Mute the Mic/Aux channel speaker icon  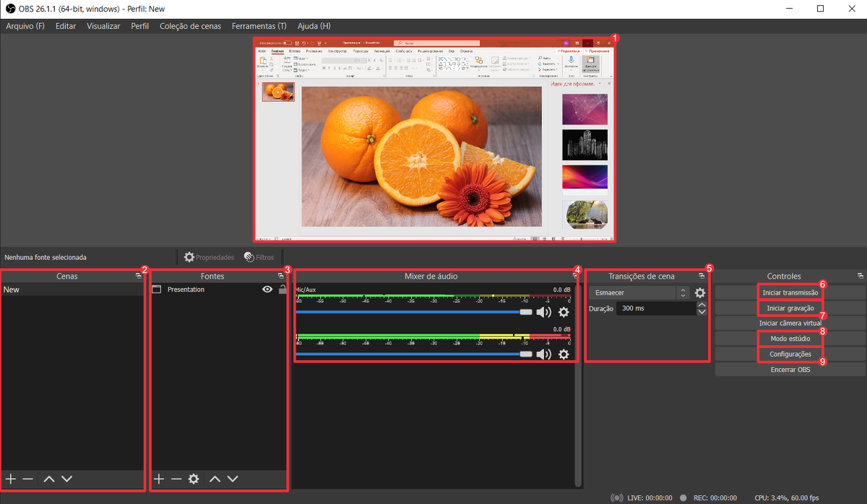click(x=543, y=313)
